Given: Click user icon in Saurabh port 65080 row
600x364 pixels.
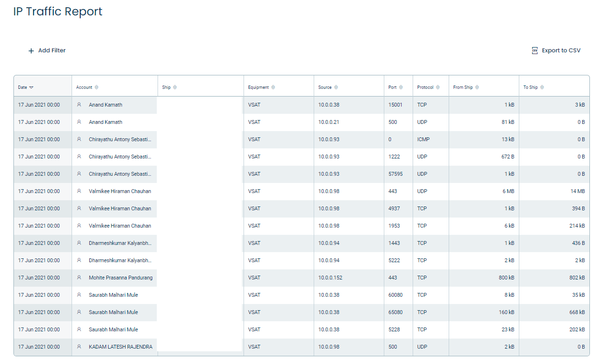Looking at the screenshot, I should coord(79,312).
